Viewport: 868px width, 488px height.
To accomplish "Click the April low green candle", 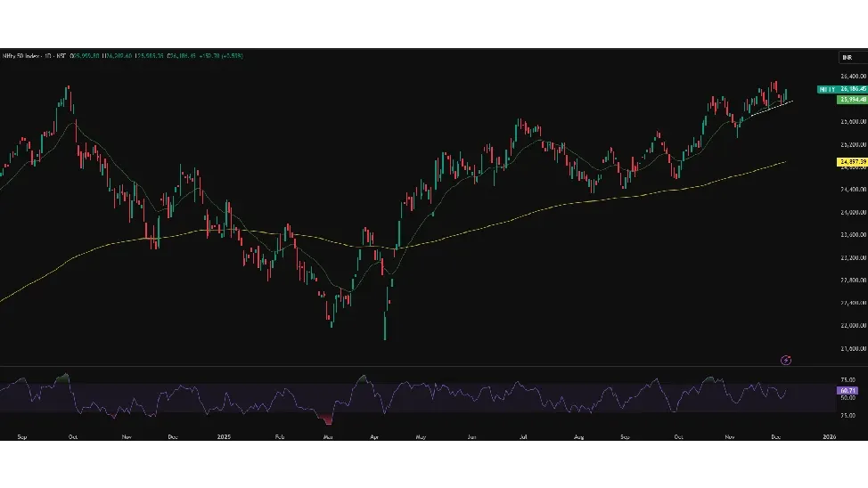I will point(385,326).
